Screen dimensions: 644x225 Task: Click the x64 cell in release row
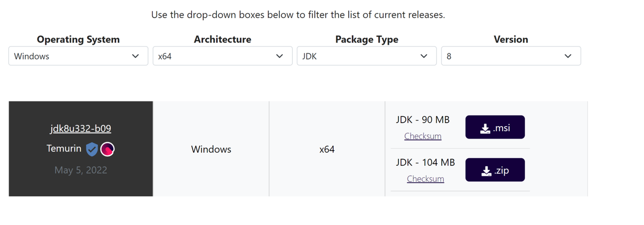[327, 149]
